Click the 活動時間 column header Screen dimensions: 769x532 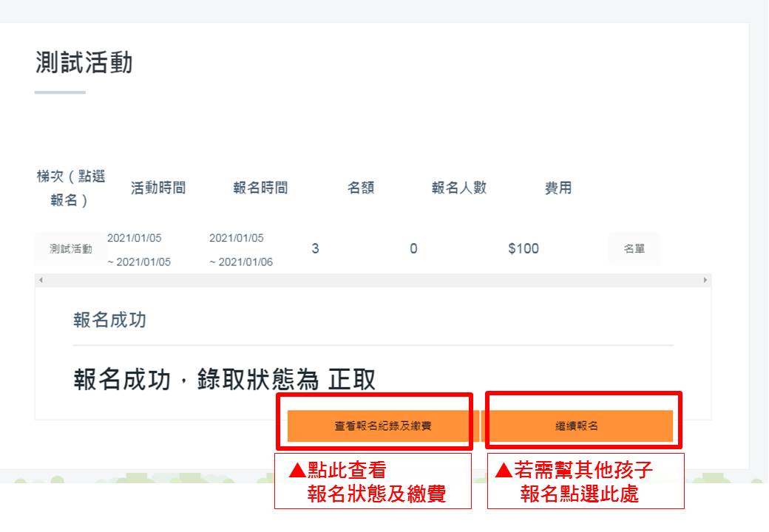coord(158,188)
